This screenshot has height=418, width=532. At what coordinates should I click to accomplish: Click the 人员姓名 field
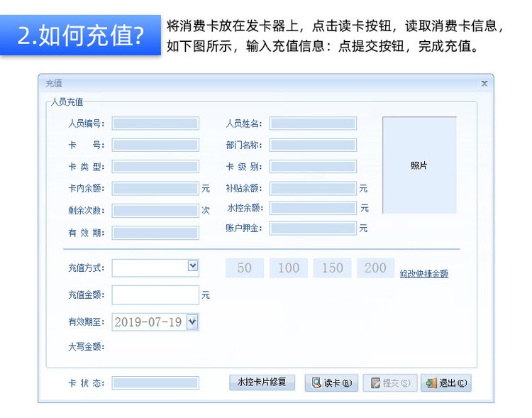point(313,123)
